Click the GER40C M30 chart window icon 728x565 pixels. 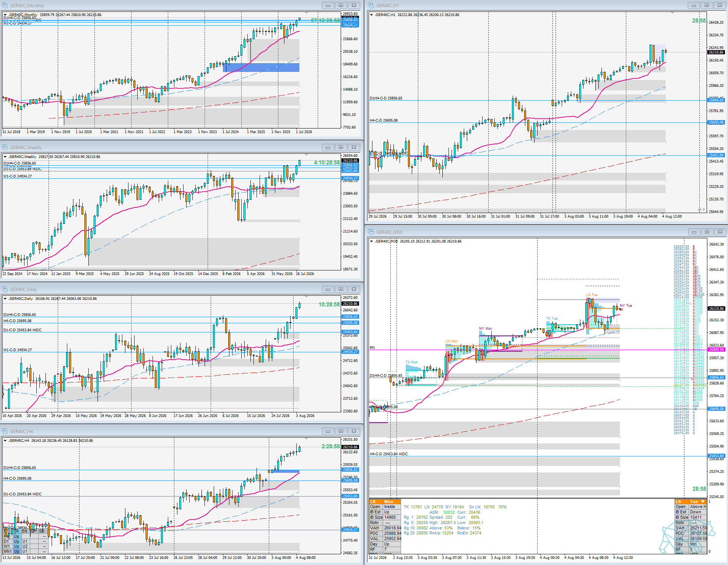pos(371,232)
